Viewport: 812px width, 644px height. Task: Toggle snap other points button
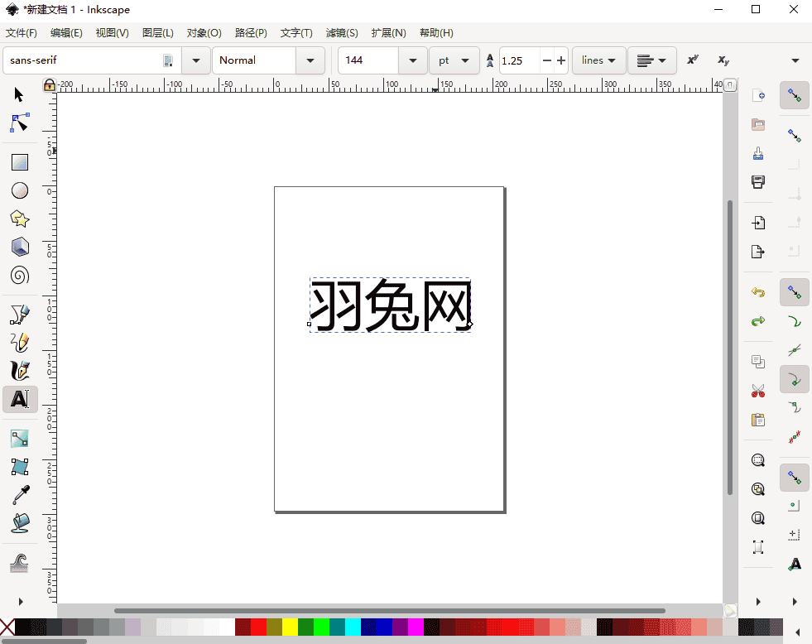[x=795, y=478]
